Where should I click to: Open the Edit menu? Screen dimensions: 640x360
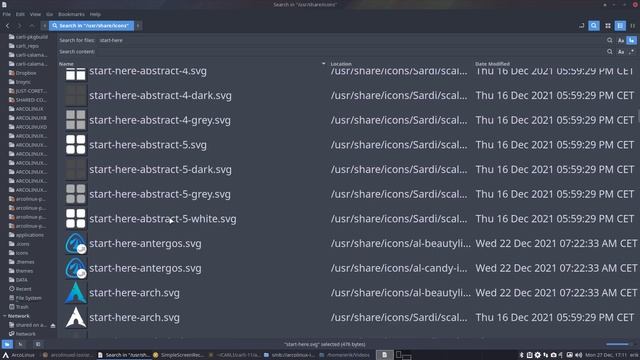[x=20, y=14]
